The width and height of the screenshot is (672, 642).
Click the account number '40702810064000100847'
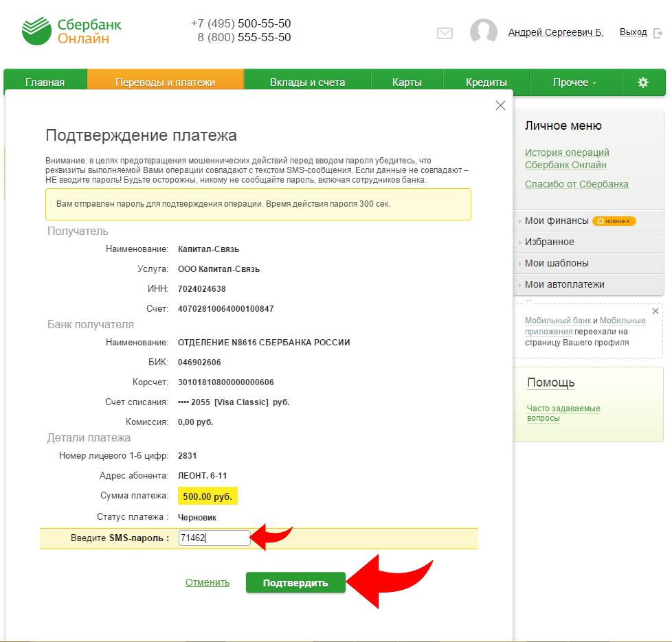pos(226,309)
